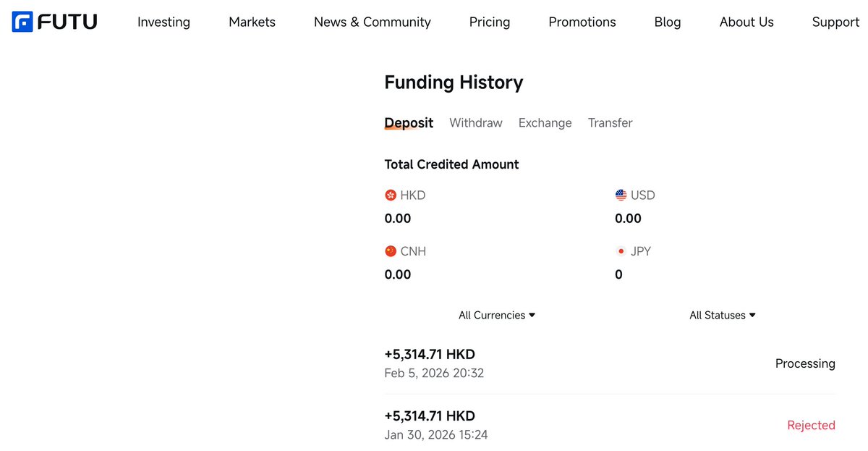Click the USD American flag icon
Screen dimensions: 868x451
(621, 195)
